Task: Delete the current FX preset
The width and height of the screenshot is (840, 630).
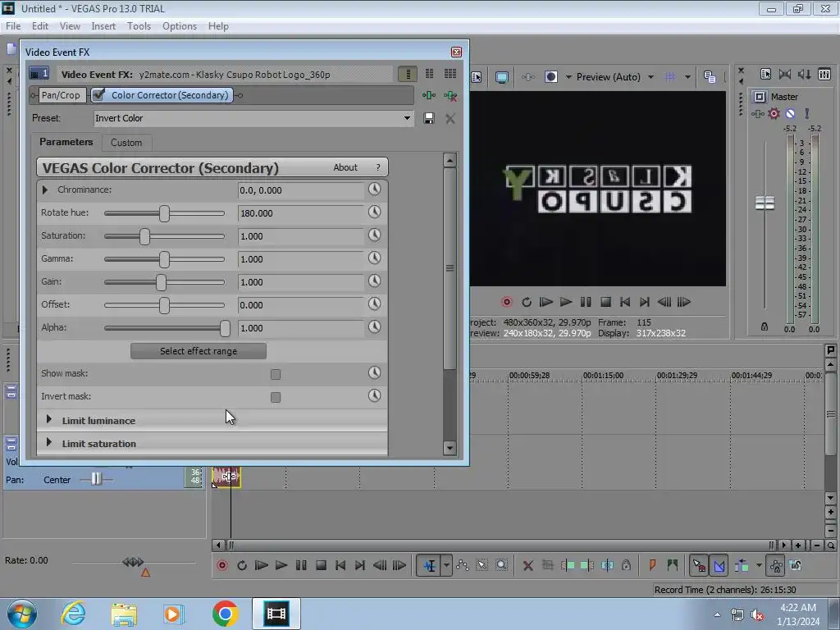Action: point(450,118)
